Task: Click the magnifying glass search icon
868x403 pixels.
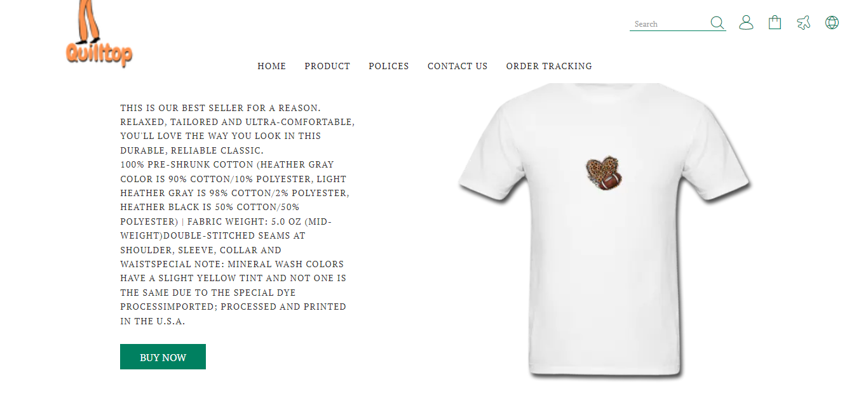Action: click(717, 23)
